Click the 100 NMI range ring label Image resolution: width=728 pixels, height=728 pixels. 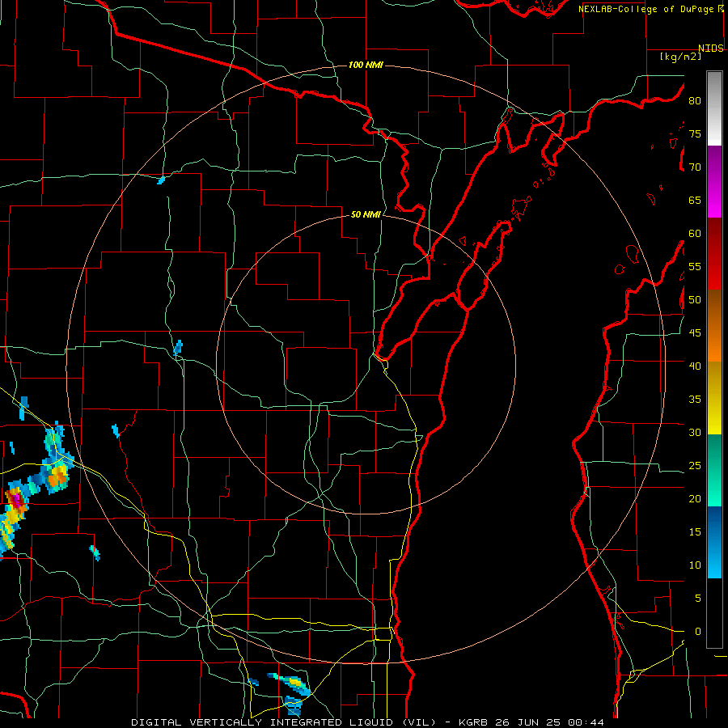[366, 65]
